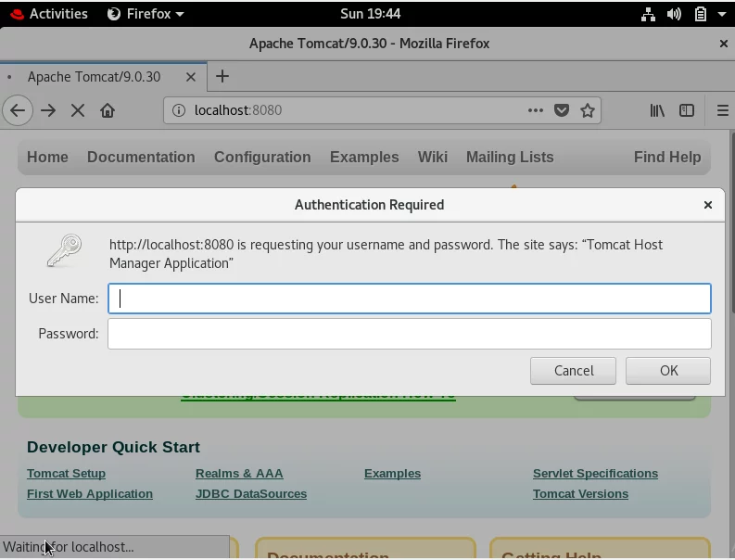Open the Firefox home page icon

pos(108,110)
